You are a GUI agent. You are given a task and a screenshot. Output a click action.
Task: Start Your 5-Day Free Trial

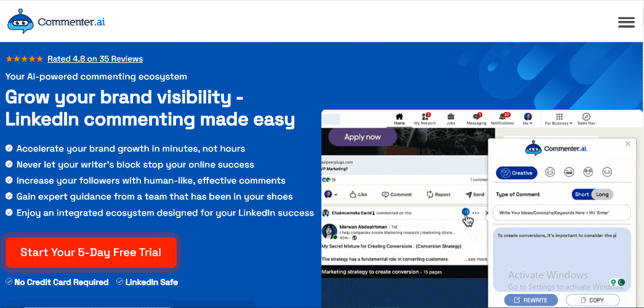click(x=91, y=252)
